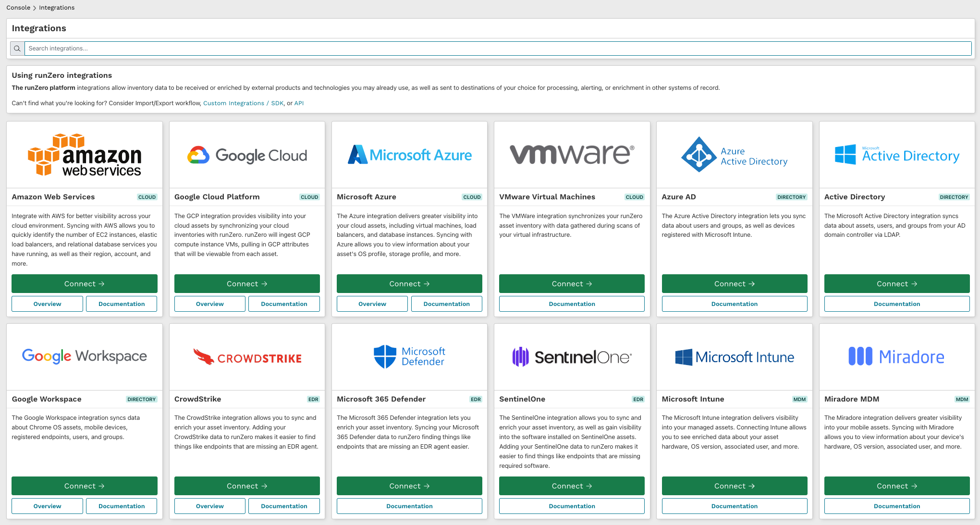Open Amazon Web Services Overview
This screenshot has width=980, height=525.
coord(47,304)
